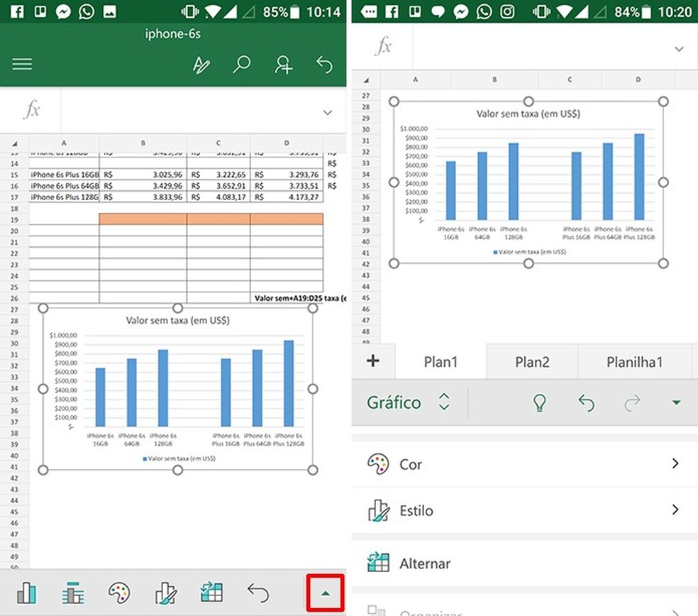Click the color palette icon for chart colors

118,591
